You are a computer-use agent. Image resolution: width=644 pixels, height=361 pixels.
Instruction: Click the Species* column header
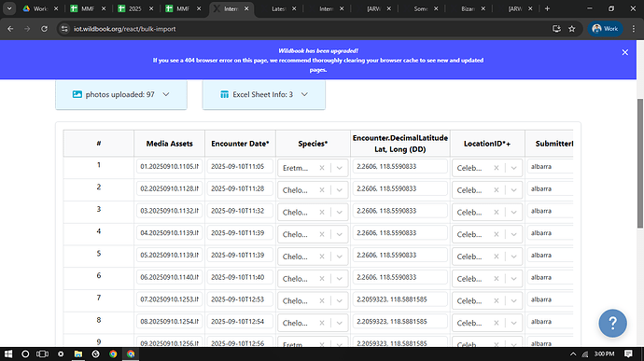[313, 144]
